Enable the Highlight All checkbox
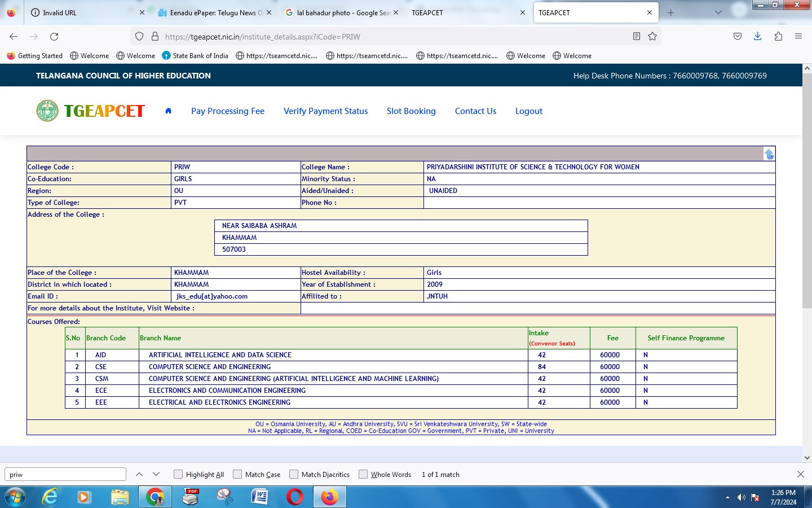The image size is (812, 508). (x=178, y=475)
